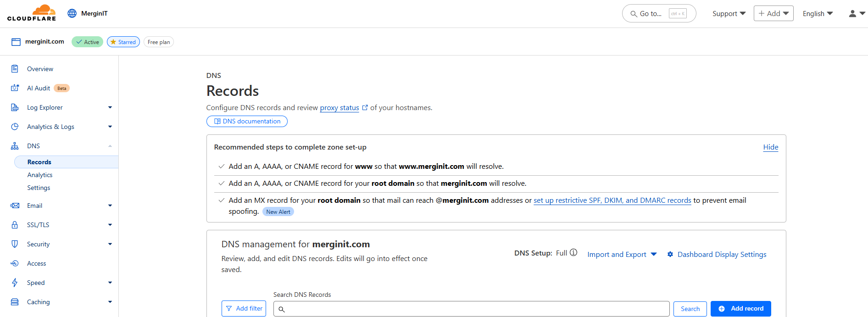Click the Speed lightning bolt icon

point(15,283)
